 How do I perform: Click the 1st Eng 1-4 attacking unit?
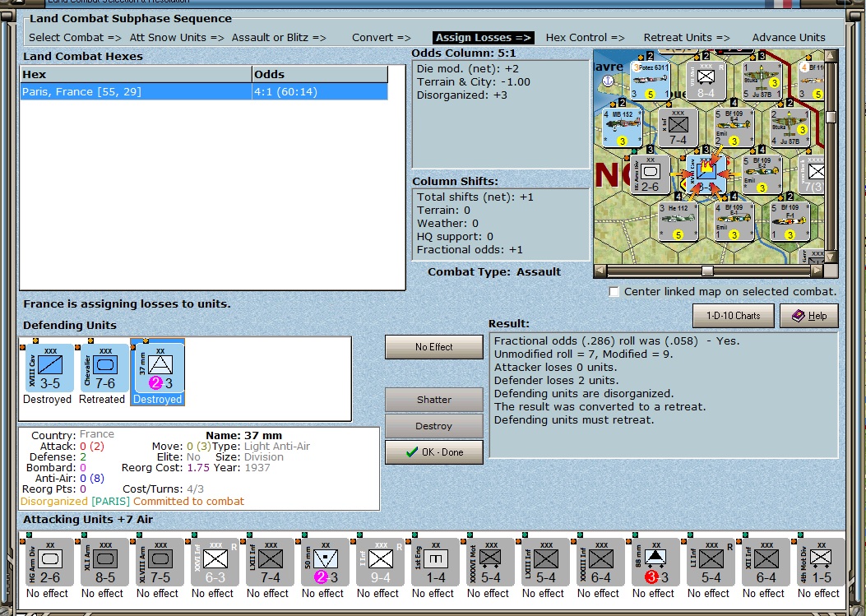pyautogui.click(x=435, y=562)
